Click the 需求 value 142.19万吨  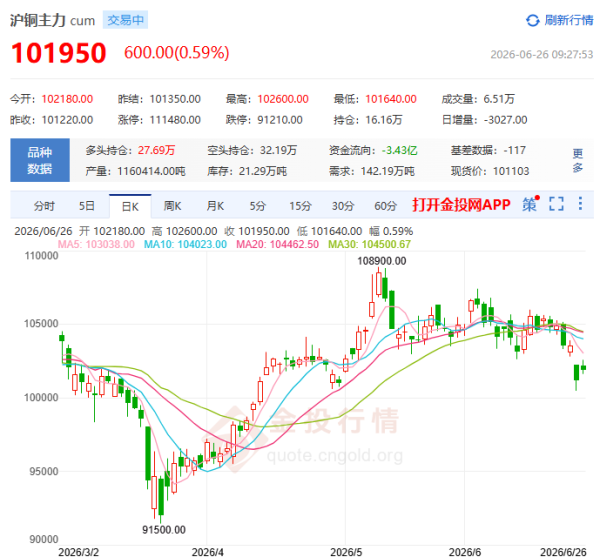point(388,171)
